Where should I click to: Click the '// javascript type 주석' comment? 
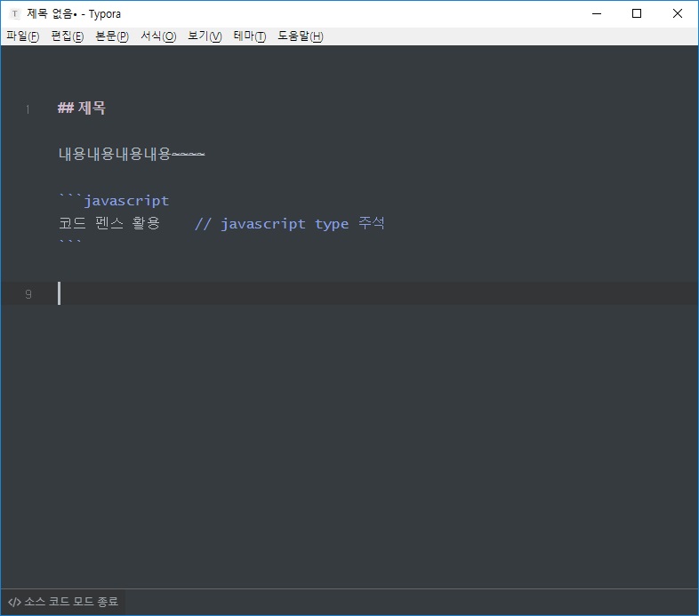click(289, 223)
